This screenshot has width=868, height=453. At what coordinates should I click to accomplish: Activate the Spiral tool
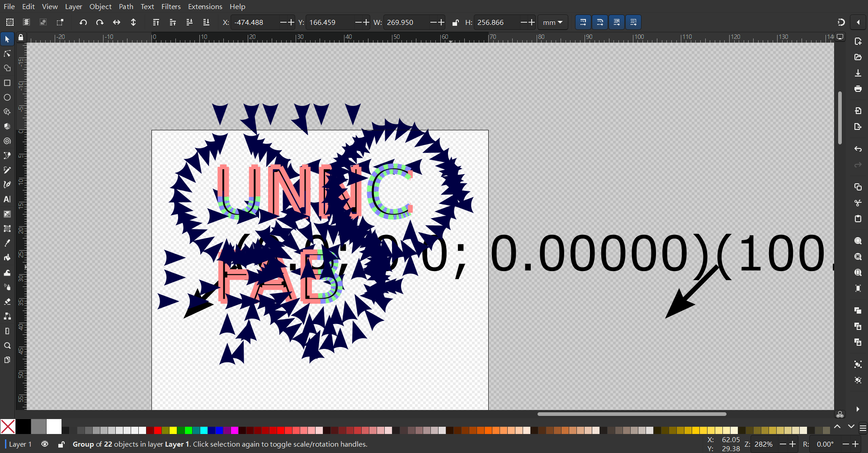coord(7,141)
